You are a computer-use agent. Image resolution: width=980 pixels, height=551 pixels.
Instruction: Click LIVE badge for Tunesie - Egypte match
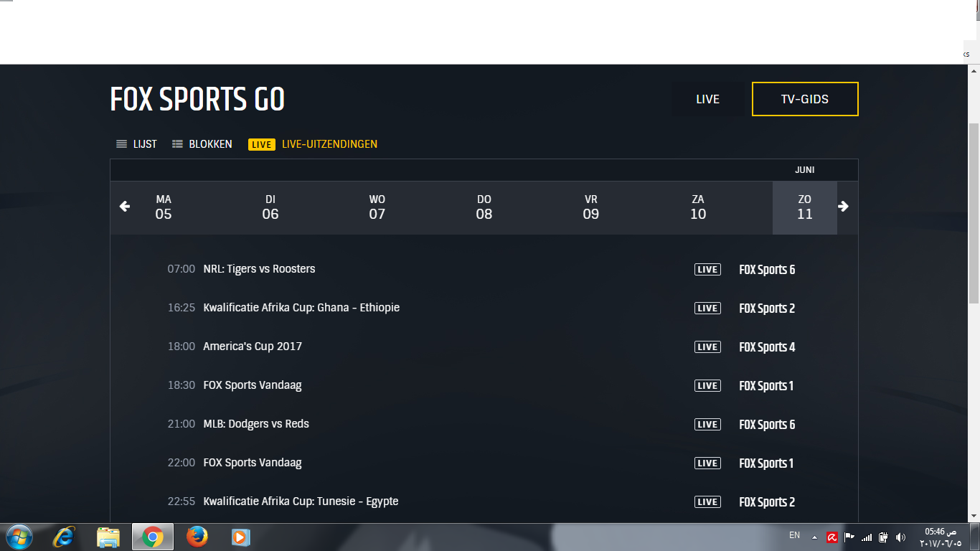(x=707, y=502)
